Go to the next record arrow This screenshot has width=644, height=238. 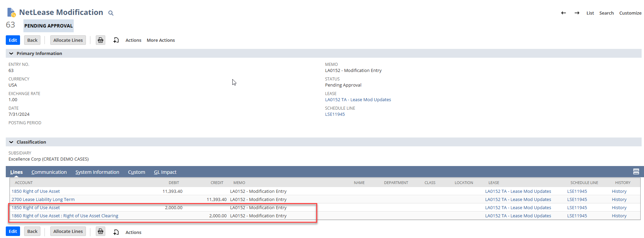(577, 13)
